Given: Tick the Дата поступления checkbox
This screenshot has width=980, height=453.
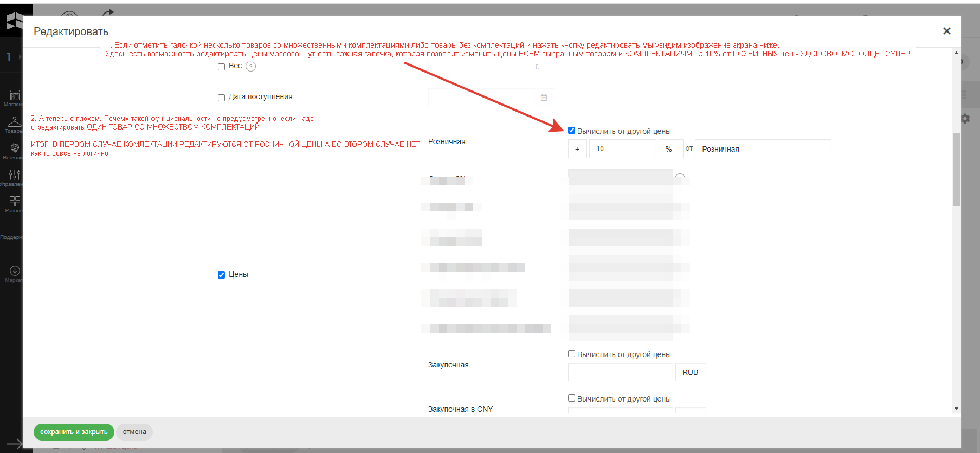Looking at the screenshot, I should pyautogui.click(x=221, y=98).
